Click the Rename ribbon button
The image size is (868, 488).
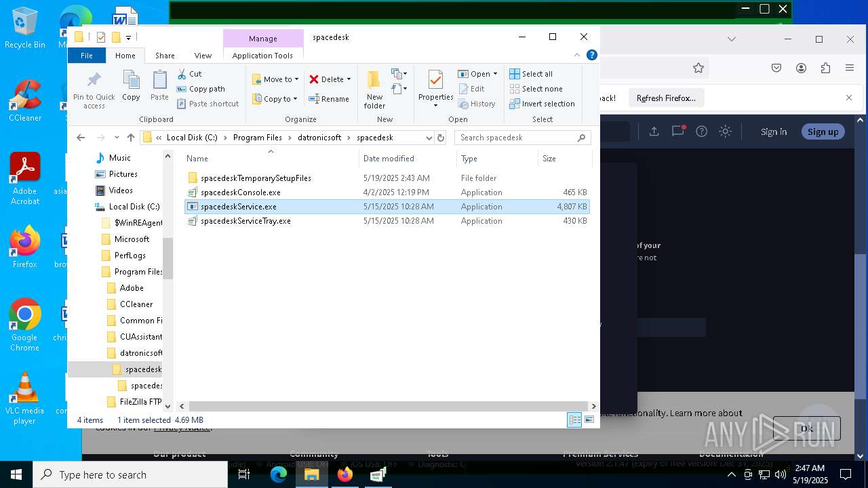(x=329, y=99)
